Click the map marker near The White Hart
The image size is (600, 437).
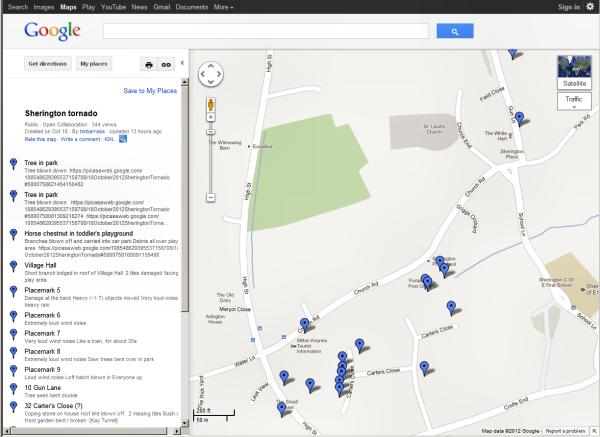[519, 119]
